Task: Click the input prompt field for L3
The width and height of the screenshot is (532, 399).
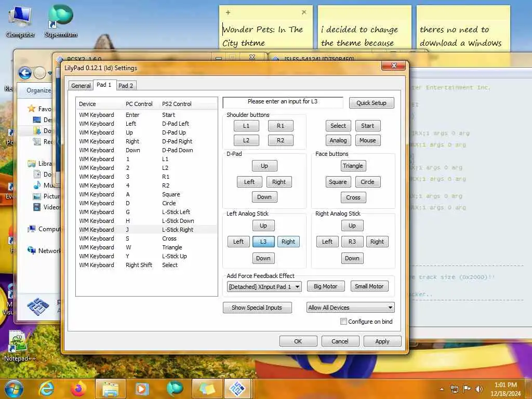Action: (x=283, y=102)
